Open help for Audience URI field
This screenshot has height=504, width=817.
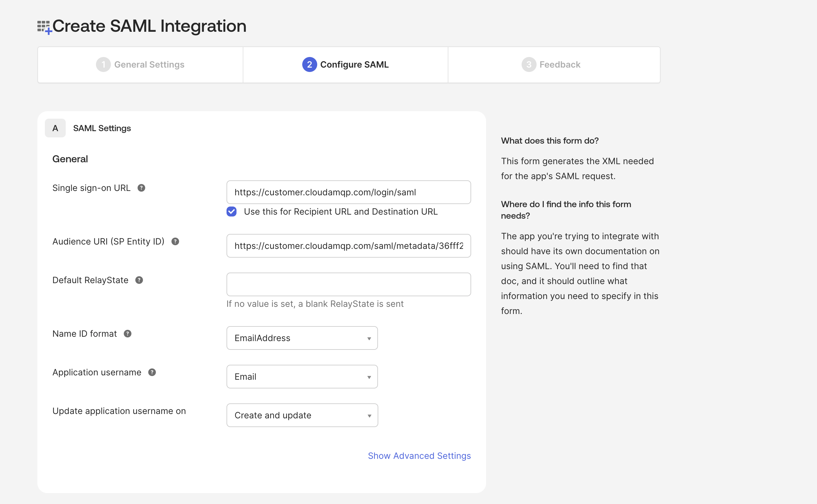tap(176, 242)
